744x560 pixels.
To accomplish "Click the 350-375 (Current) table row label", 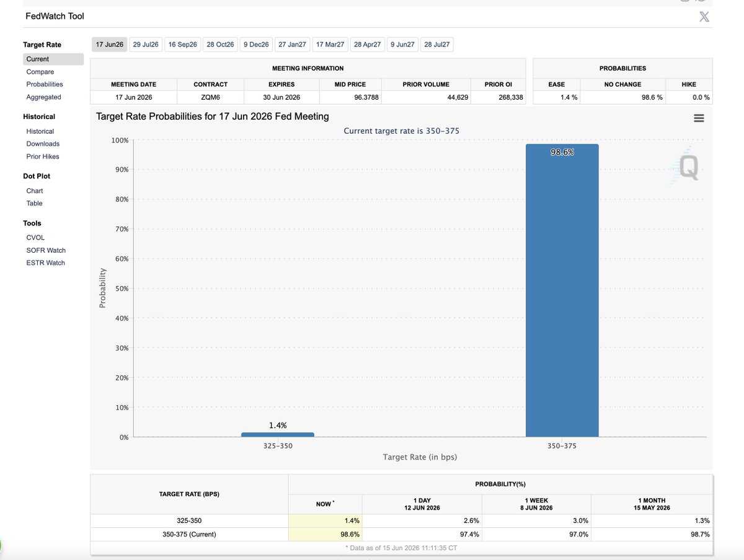I will tap(188, 534).
